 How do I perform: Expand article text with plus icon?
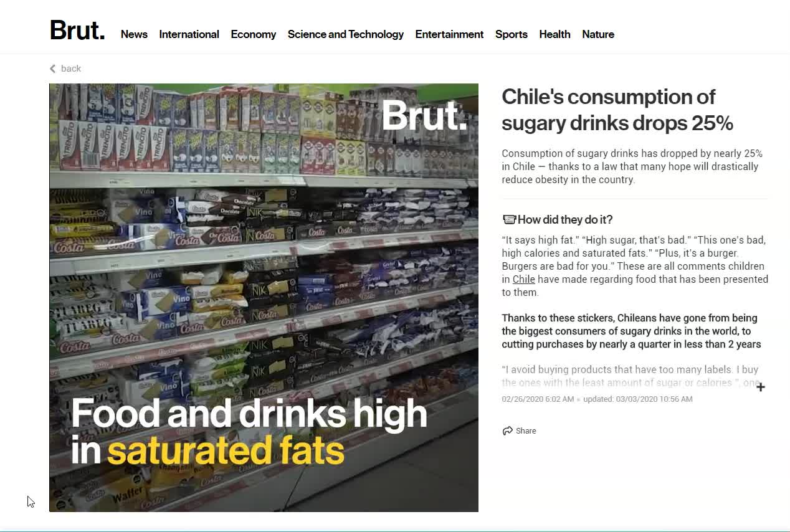pos(760,387)
